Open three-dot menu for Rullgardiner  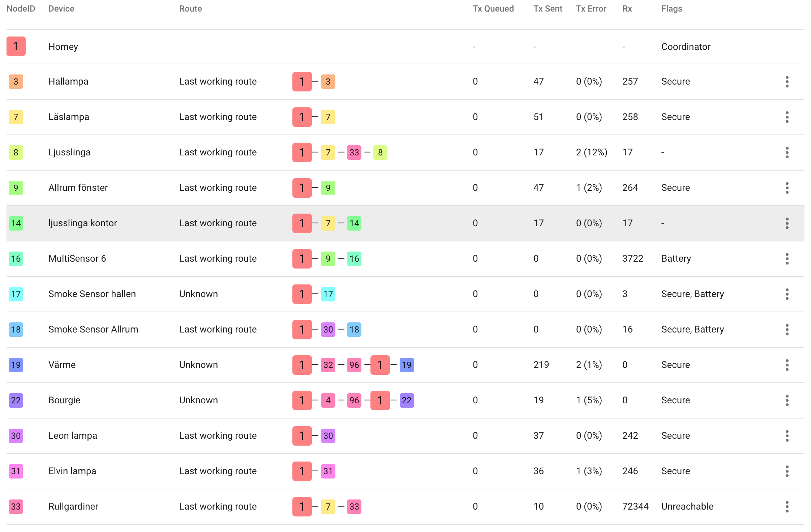click(787, 507)
